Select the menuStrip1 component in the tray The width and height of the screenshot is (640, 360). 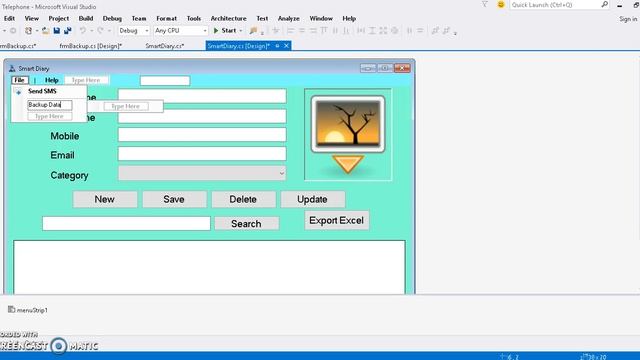28,310
